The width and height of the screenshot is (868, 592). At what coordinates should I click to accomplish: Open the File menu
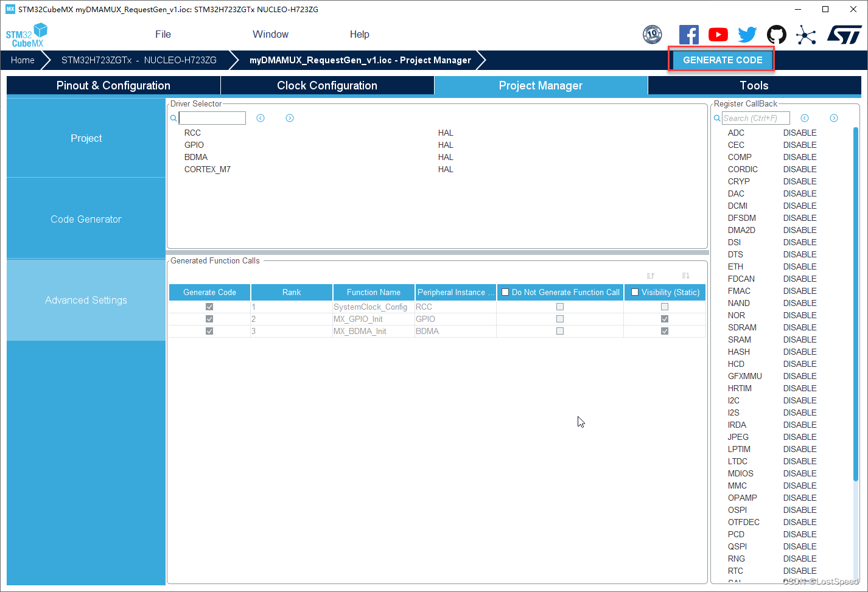coord(163,34)
